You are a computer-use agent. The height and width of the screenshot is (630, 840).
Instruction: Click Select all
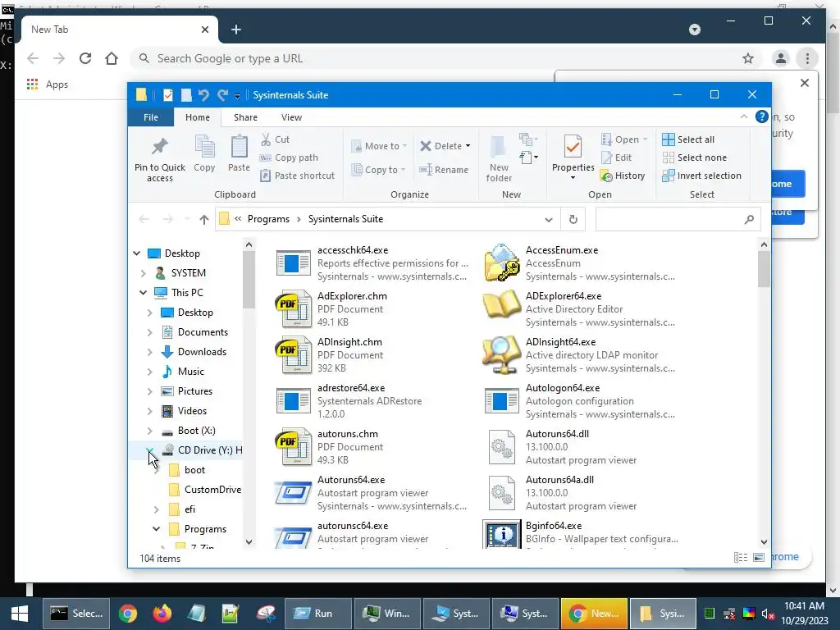point(688,139)
